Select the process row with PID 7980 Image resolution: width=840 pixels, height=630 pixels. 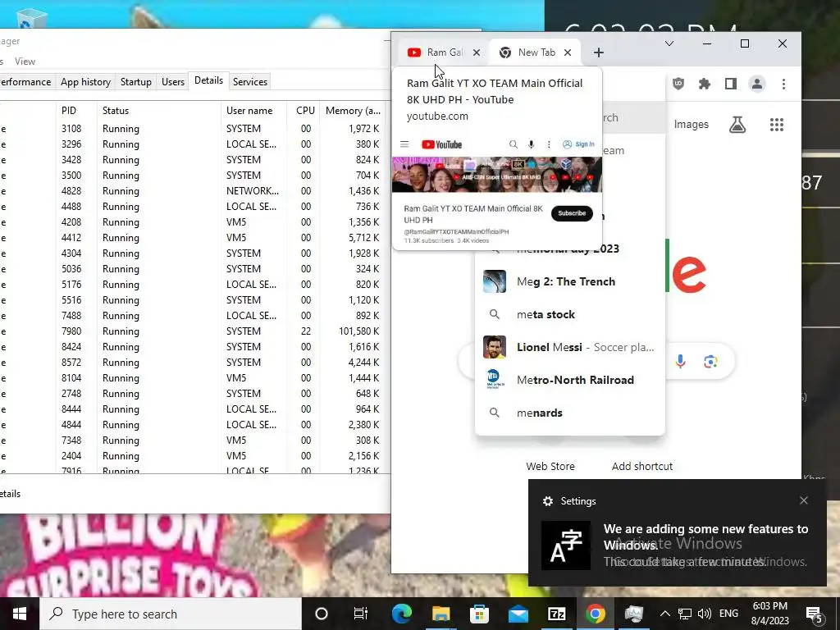[193, 331]
